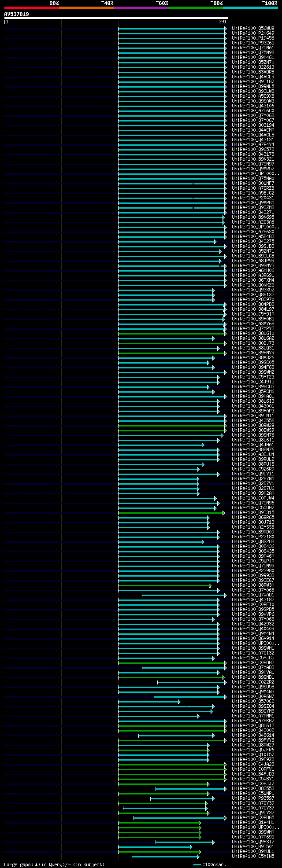
Task: Click the 391 query length label
Action: point(223,22)
